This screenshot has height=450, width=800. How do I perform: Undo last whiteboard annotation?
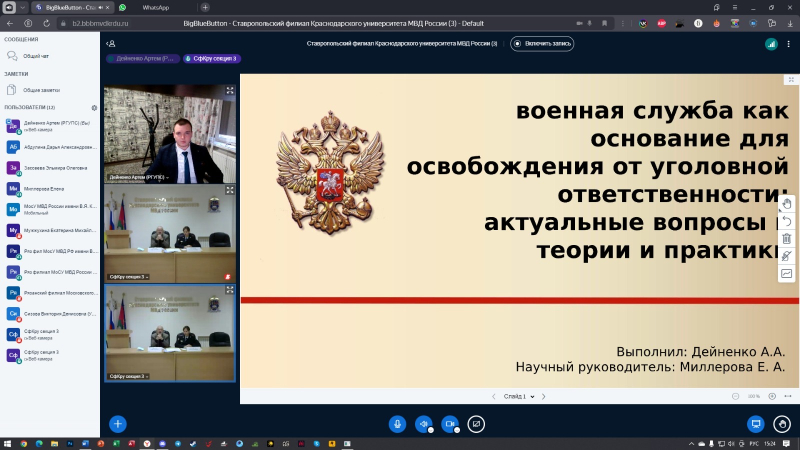(787, 221)
